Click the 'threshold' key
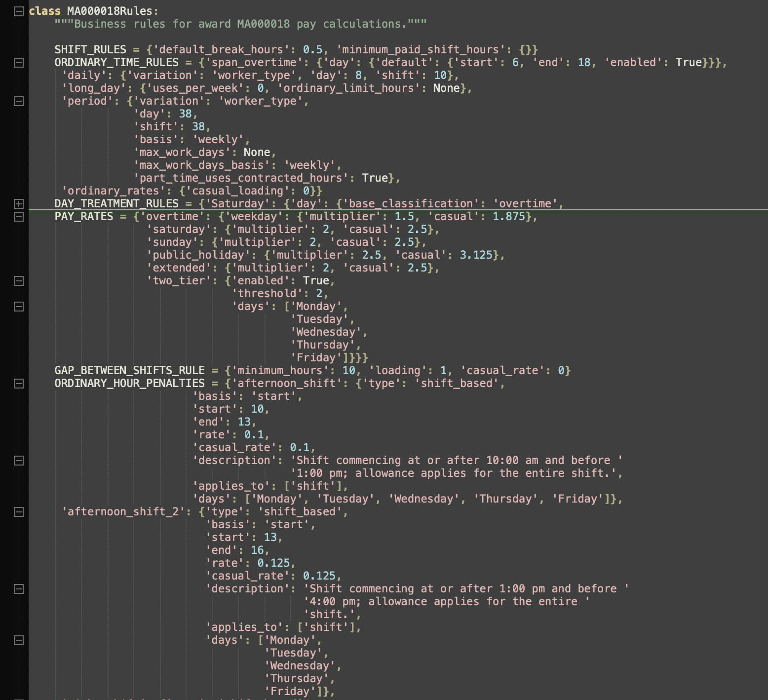This screenshot has height=700, width=768. [x=270, y=293]
